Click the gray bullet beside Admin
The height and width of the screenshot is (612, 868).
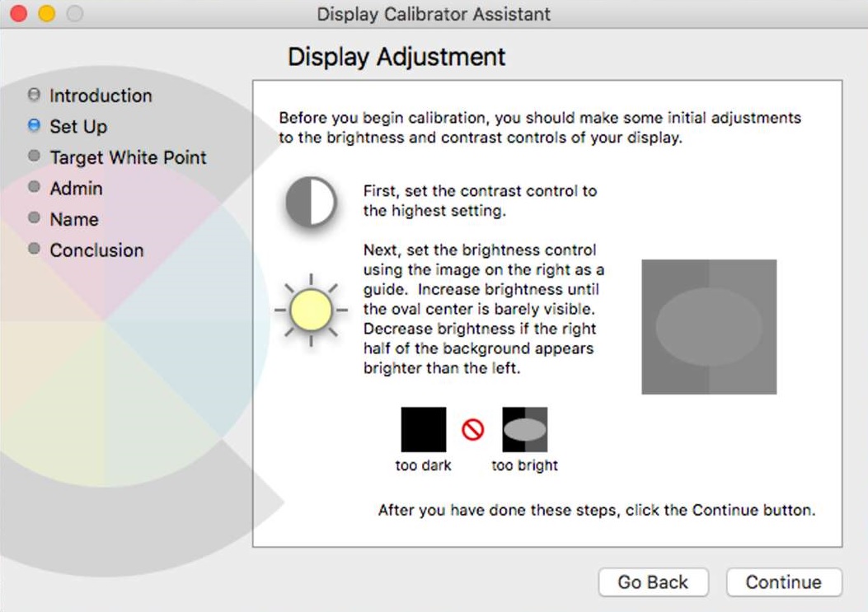coord(34,186)
